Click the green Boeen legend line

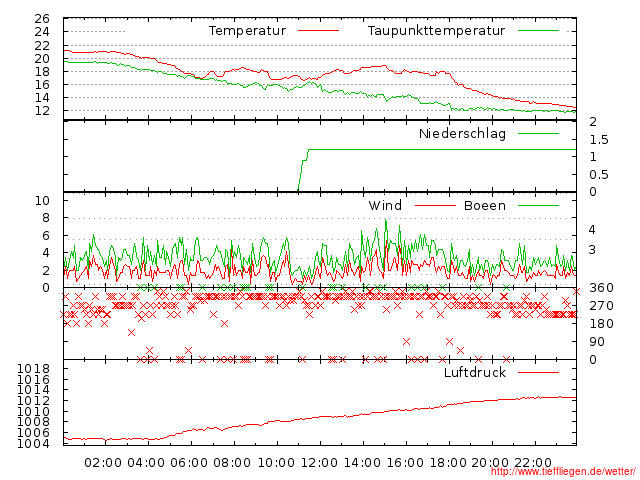tap(538, 205)
